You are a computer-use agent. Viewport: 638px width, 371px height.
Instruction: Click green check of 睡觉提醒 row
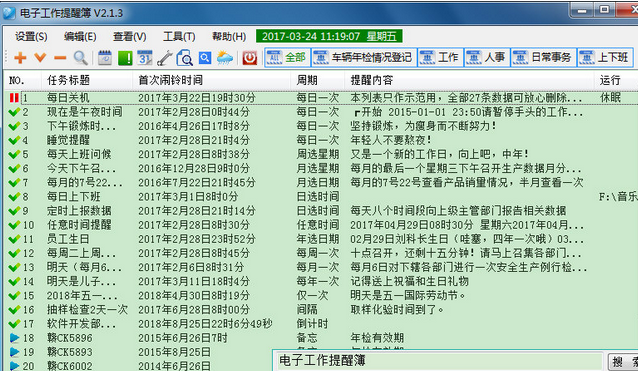pyautogui.click(x=14, y=140)
